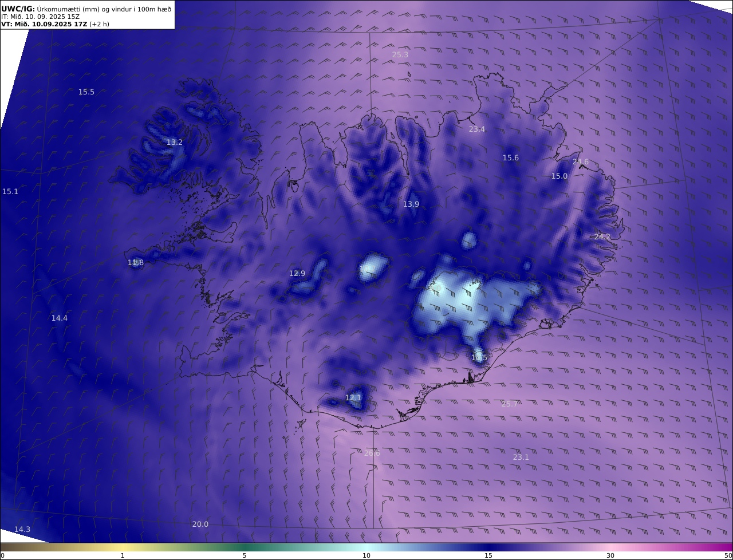Click the 13.9 value in north-central Iceland

pos(411,204)
